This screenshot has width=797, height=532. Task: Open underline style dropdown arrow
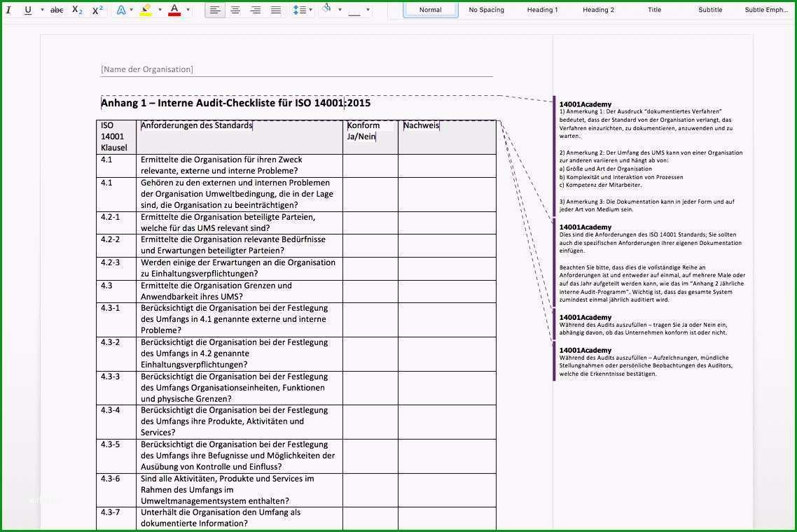click(x=42, y=10)
